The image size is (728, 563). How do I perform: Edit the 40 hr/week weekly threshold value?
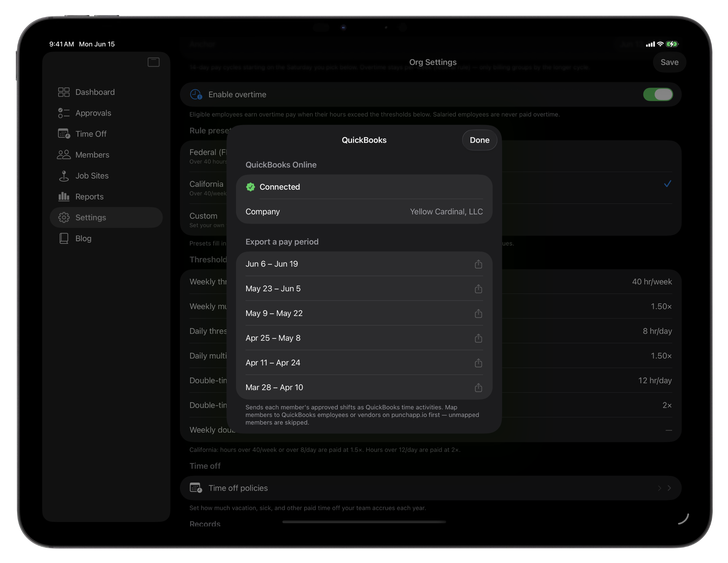point(652,282)
